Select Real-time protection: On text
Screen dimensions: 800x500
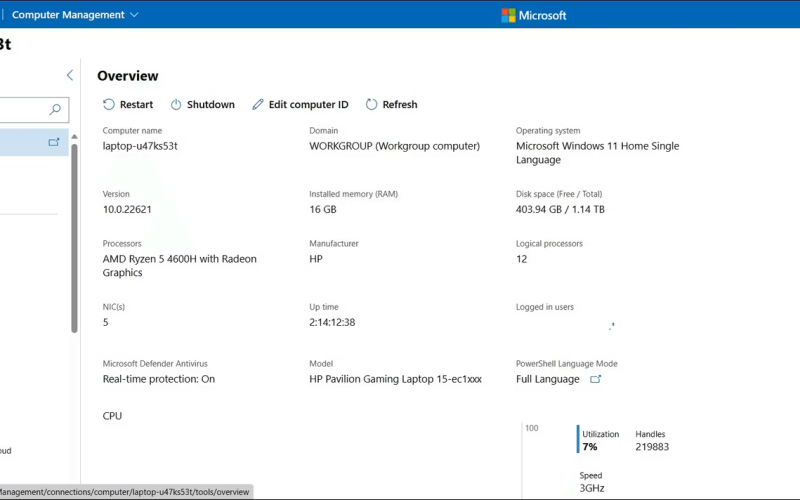tap(159, 379)
